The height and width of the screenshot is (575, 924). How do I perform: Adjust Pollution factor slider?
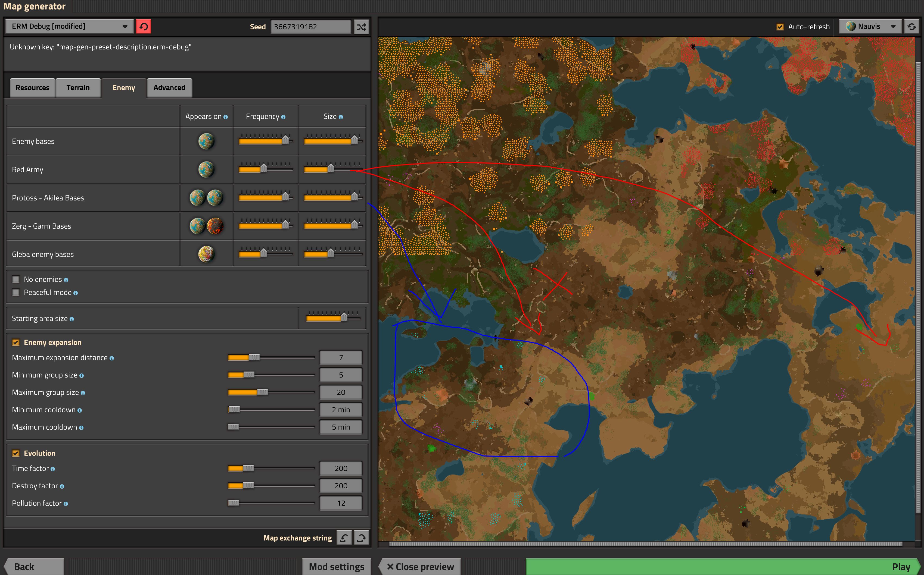(271, 503)
